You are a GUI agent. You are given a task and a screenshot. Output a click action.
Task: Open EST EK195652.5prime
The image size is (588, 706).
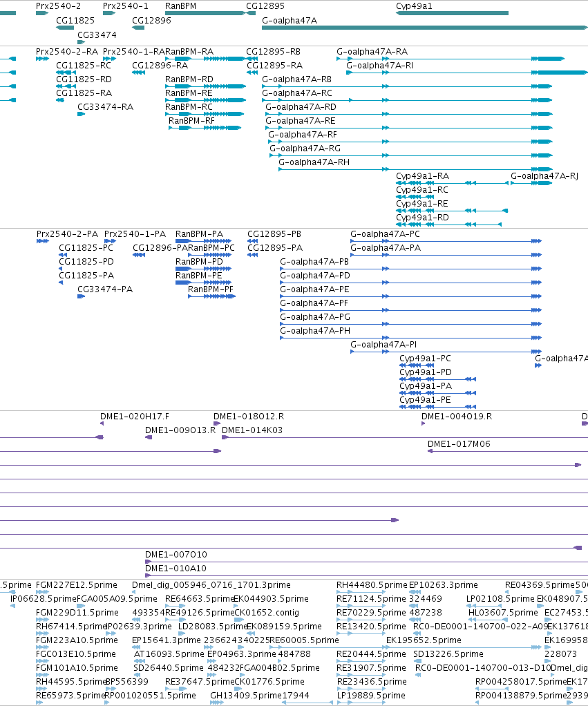(x=424, y=640)
